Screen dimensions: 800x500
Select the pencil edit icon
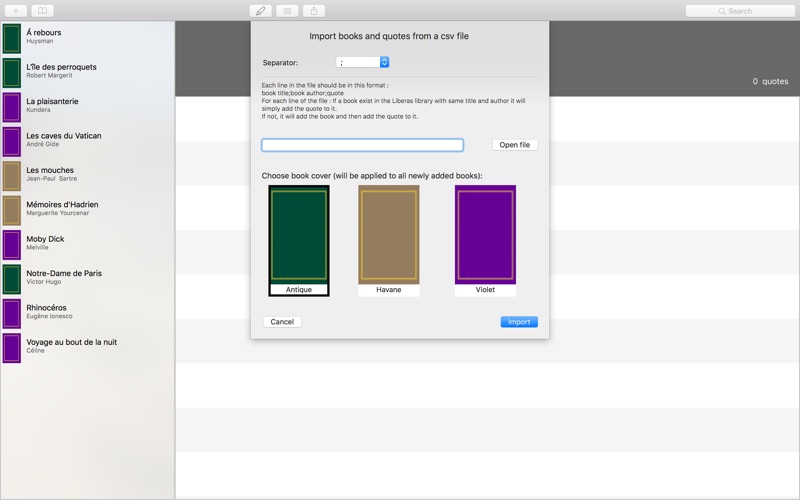click(261, 11)
